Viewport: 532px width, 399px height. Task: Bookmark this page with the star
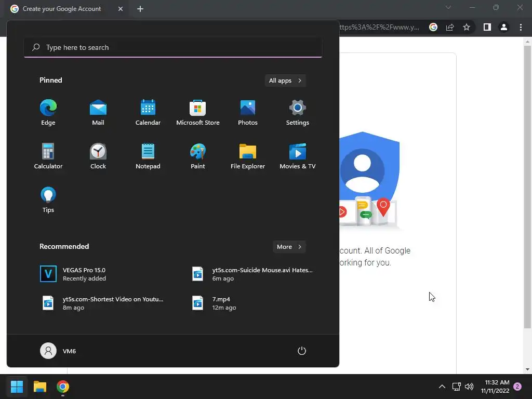tap(467, 27)
